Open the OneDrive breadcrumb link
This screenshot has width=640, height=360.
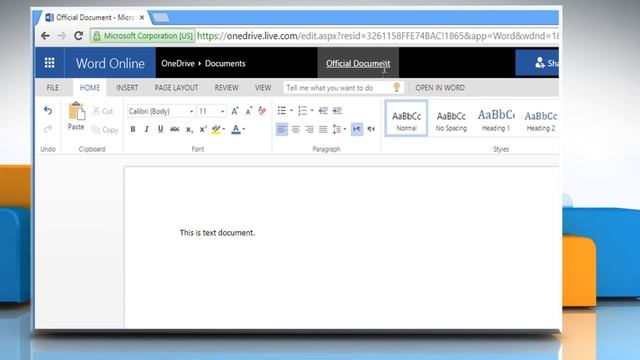coord(178,64)
